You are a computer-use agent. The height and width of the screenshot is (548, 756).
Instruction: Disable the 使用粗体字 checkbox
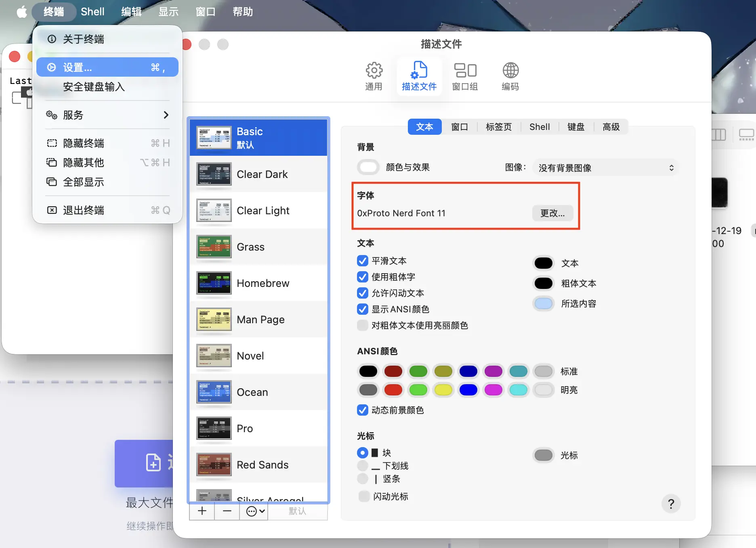[362, 277]
